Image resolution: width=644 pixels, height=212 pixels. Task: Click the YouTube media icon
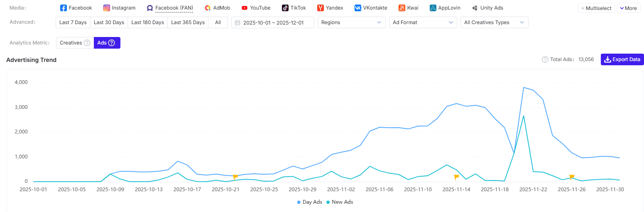coord(245,8)
